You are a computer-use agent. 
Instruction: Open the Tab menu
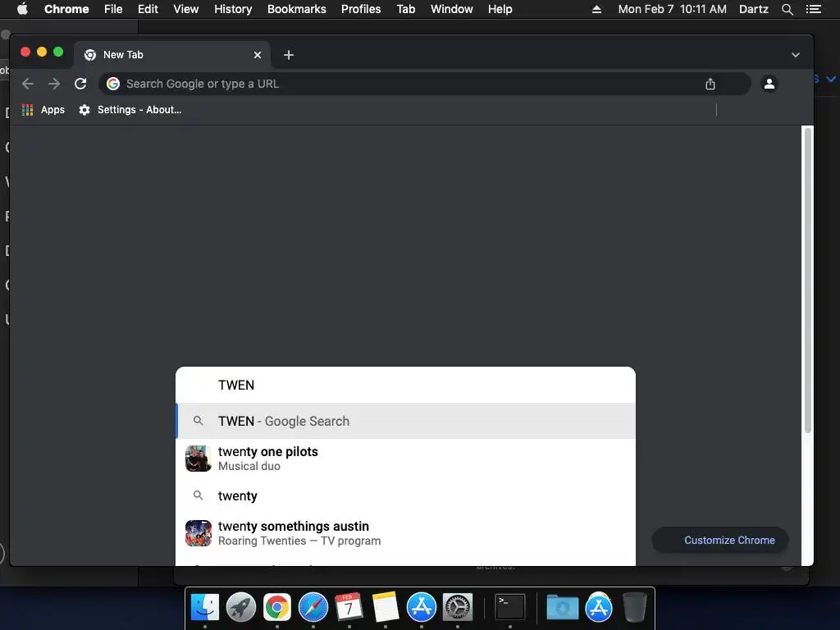point(405,9)
